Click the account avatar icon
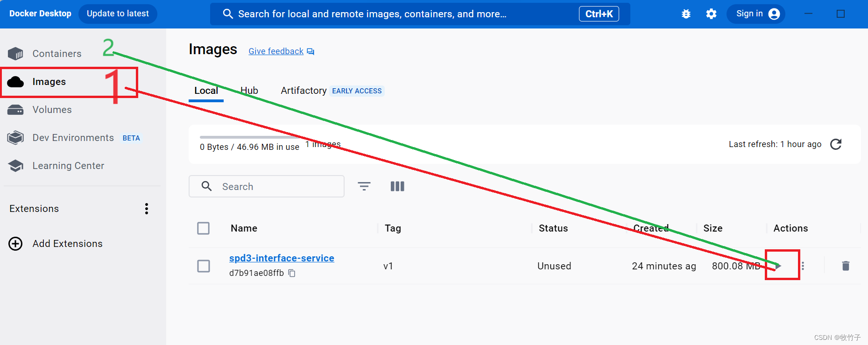 [774, 14]
